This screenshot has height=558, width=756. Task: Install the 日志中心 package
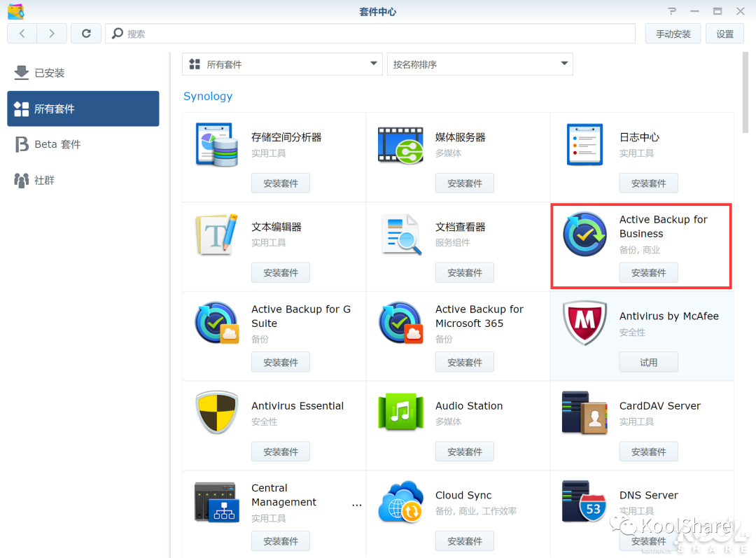point(648,183)
